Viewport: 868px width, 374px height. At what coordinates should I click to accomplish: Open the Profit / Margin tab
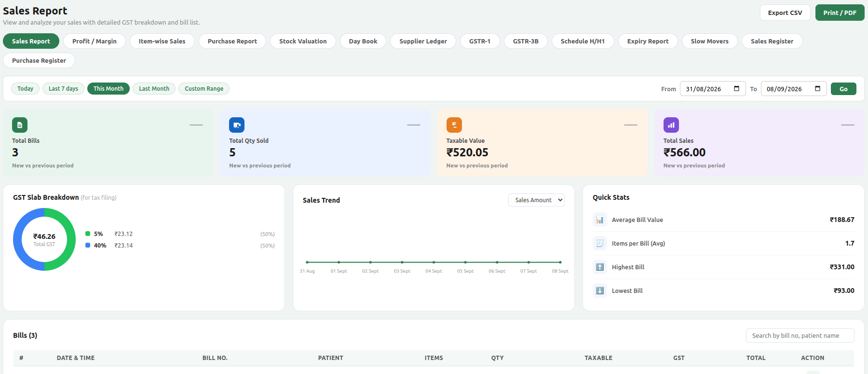[x=95, y=42]
